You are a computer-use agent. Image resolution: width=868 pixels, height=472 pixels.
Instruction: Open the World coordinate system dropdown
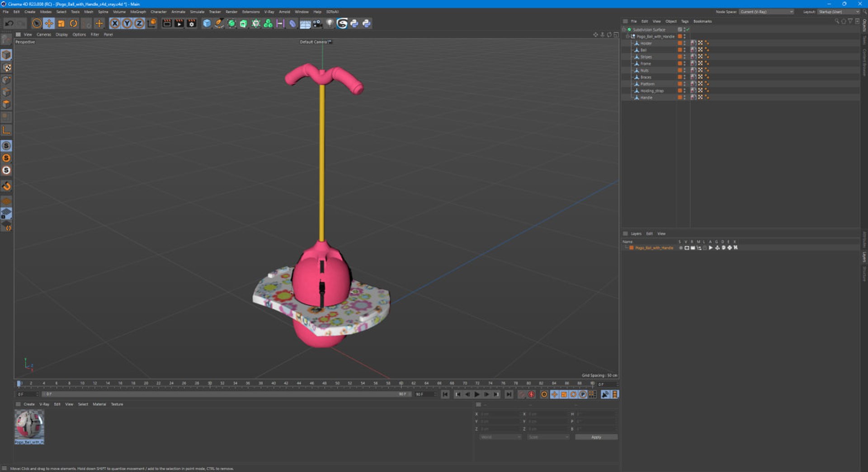click(x=500, y=437)
